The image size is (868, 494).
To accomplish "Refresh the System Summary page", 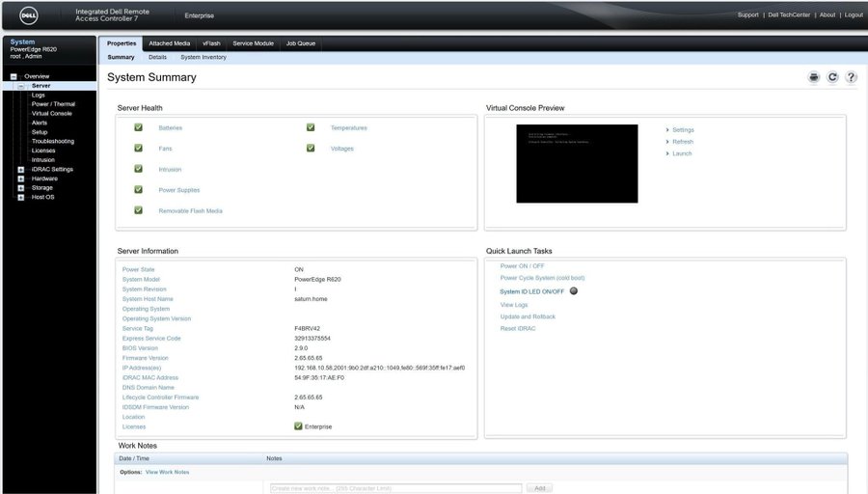I will pyautogui.click(x=832, y=77).
